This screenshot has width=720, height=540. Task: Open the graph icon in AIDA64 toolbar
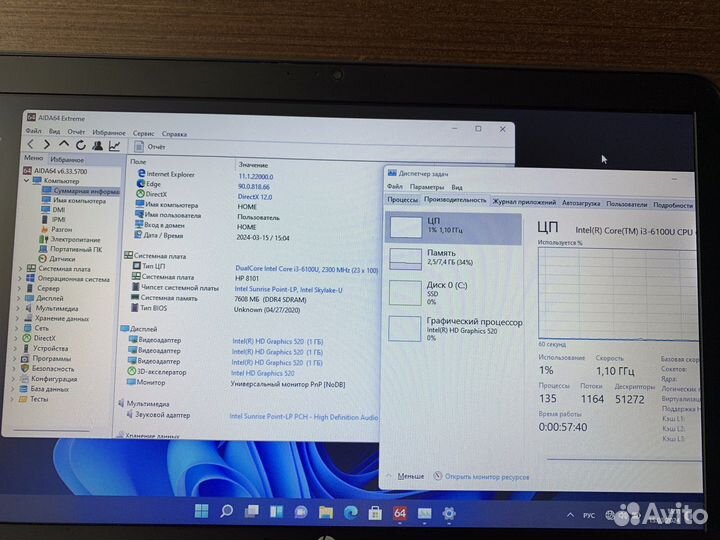pos(114,146)
